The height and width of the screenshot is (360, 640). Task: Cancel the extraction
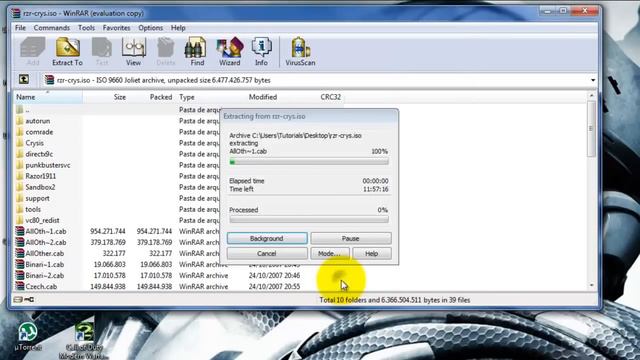pyautogui.click(x=267, y=253)
